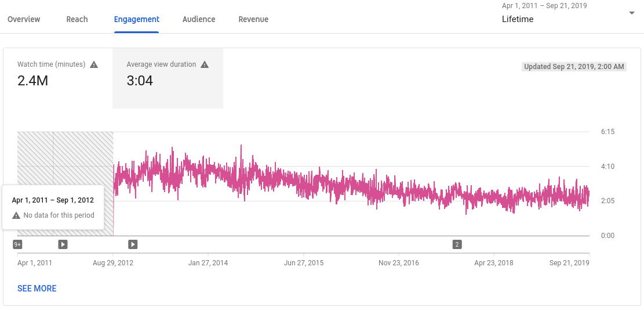Screen dimensions: 644x310
Task: Click the video marker near Apr 1, 2011
Action: [x=63, y=244]
